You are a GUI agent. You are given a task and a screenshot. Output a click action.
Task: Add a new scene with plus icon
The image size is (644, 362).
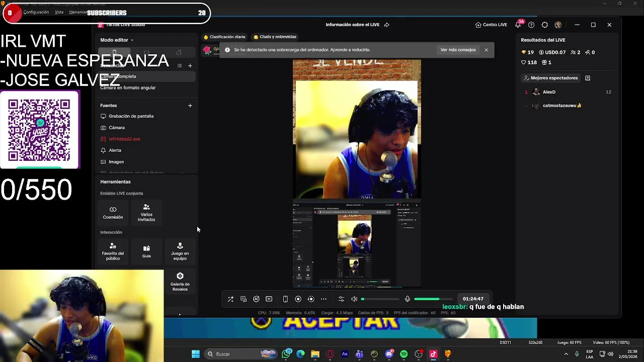pyautogui.click(x=190, y=65)
